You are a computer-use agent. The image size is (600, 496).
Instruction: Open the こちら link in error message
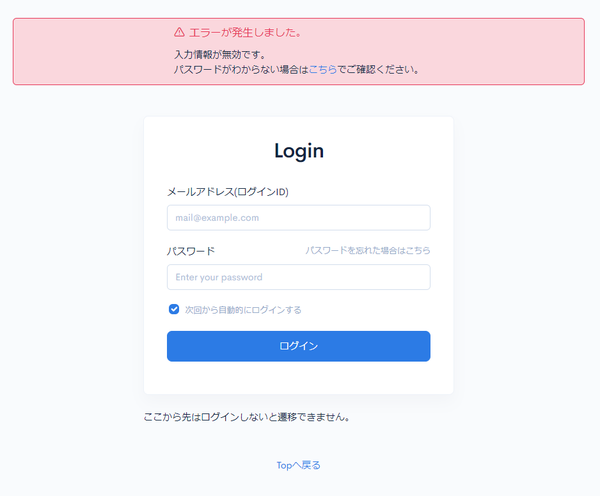323,70
